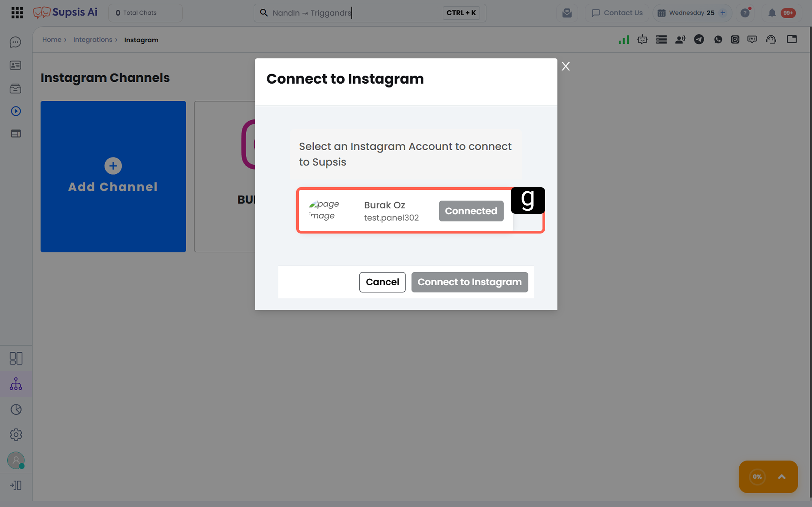Go to Home breadcrumb
Image resolution: width=812 pixels, height=507 pixels.
click(x=52, y=40)
